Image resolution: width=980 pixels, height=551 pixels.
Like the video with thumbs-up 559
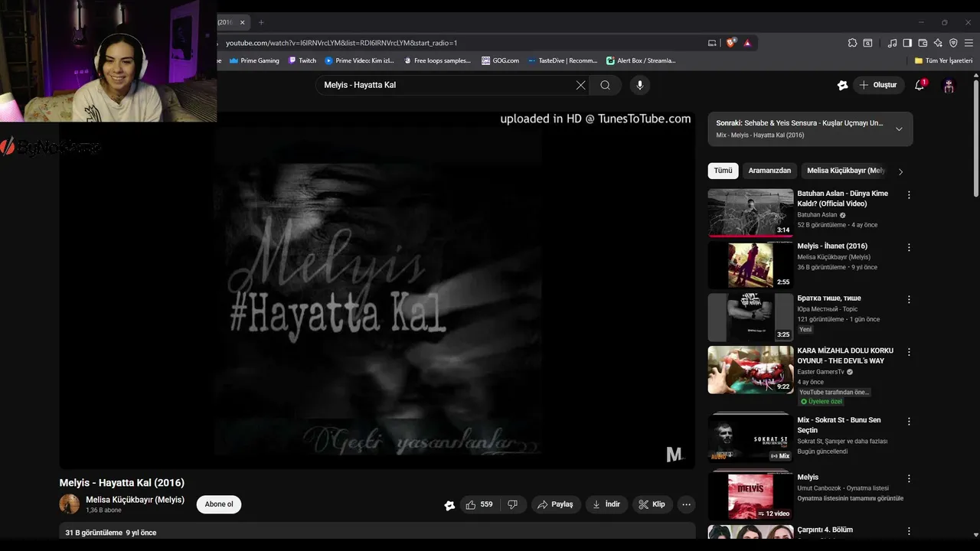point(480,504)
